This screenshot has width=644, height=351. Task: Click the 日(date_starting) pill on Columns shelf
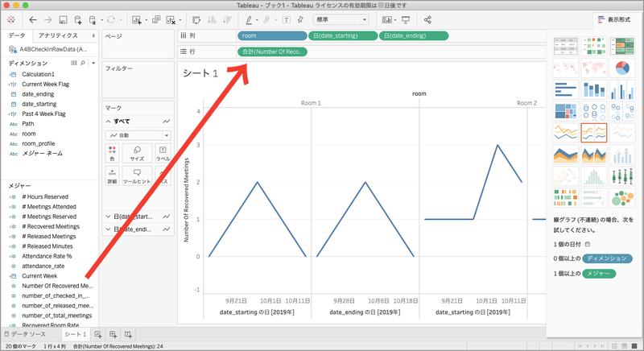coord(343,35)
